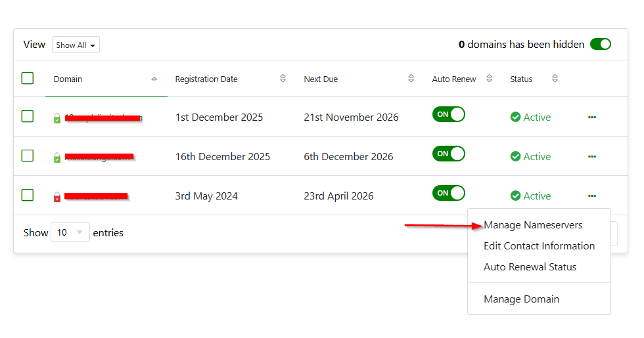
Task: Sort by the Status column arrows
Action: [x=555, y=78]
